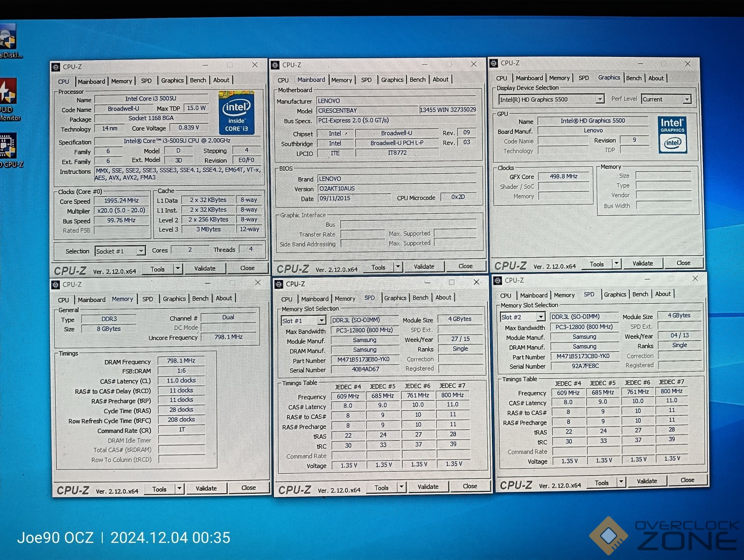Screen dimensions: 744x560
Task: Click the Intel inside Core i3 logo
Action: (236, 112)
